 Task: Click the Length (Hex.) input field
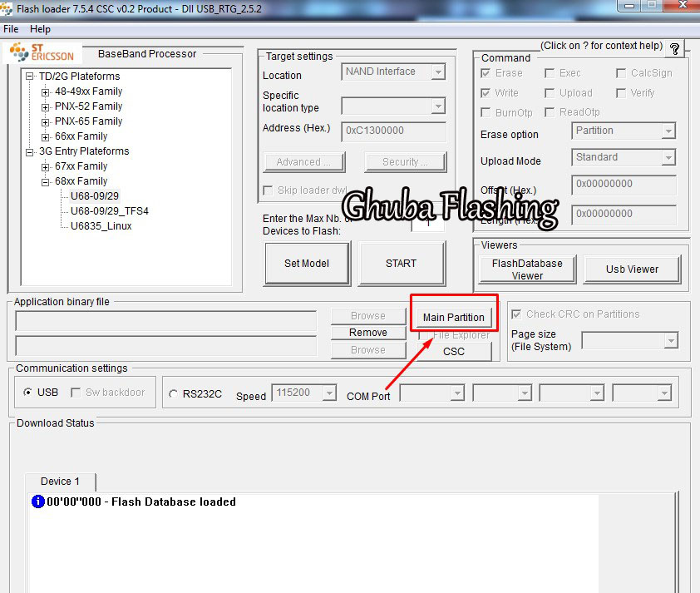click(624, 214)
